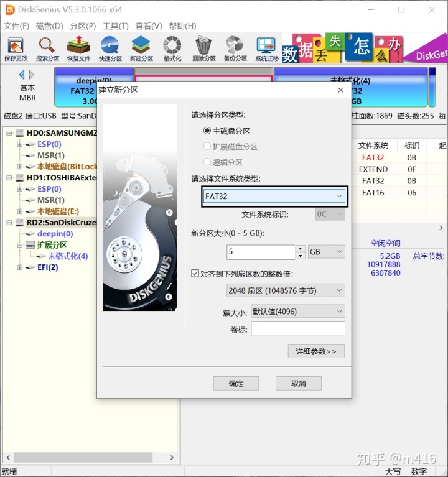Open the 备份分区 tool
The height and width of the screenshot is (477, 448).
pyautogui.click(x=235, y=49)
